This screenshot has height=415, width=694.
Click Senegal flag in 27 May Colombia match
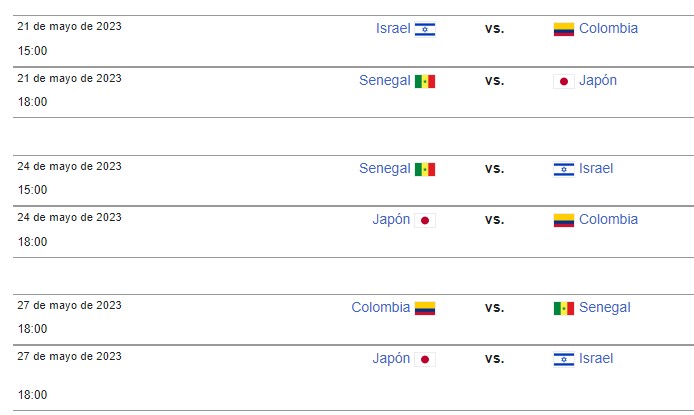coord(564,308)
